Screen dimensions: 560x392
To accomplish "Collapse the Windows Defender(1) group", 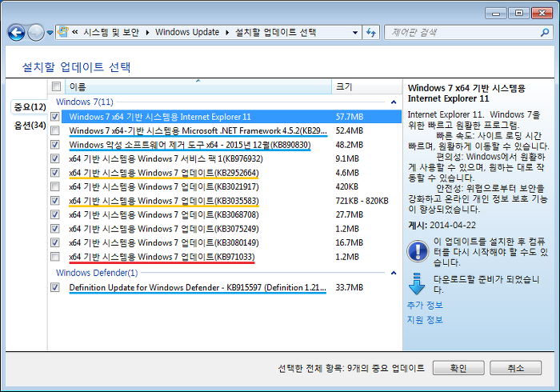I will [394, 273].
